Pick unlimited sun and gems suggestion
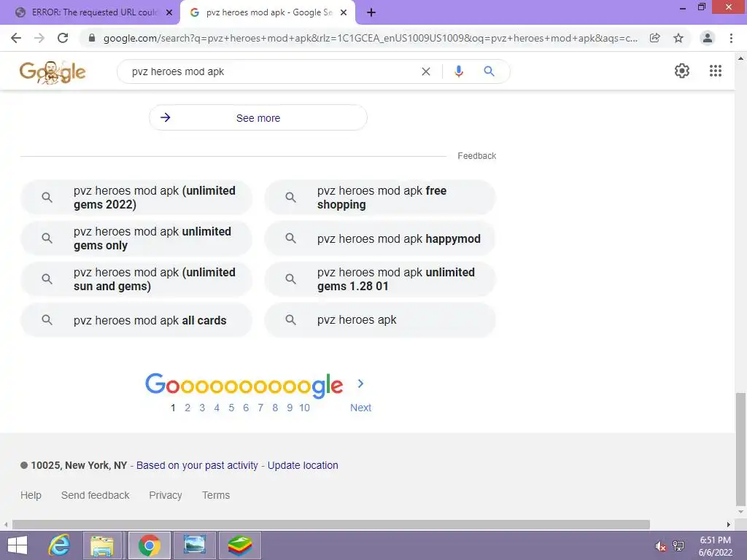Viewport: 747px width, 560px height. tap(136, 279)
